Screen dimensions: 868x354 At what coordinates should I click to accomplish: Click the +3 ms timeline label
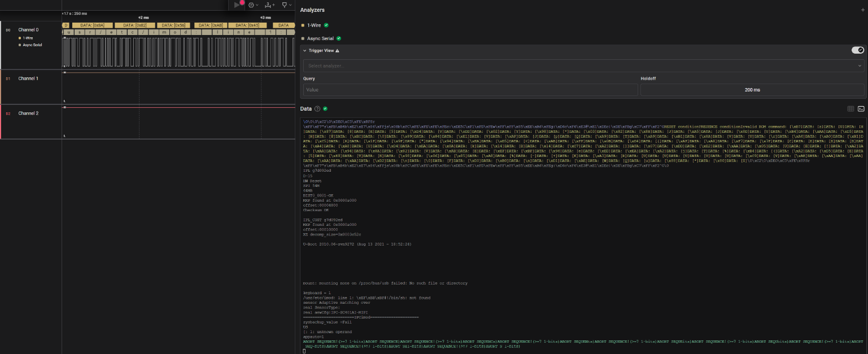pos(265,18)
